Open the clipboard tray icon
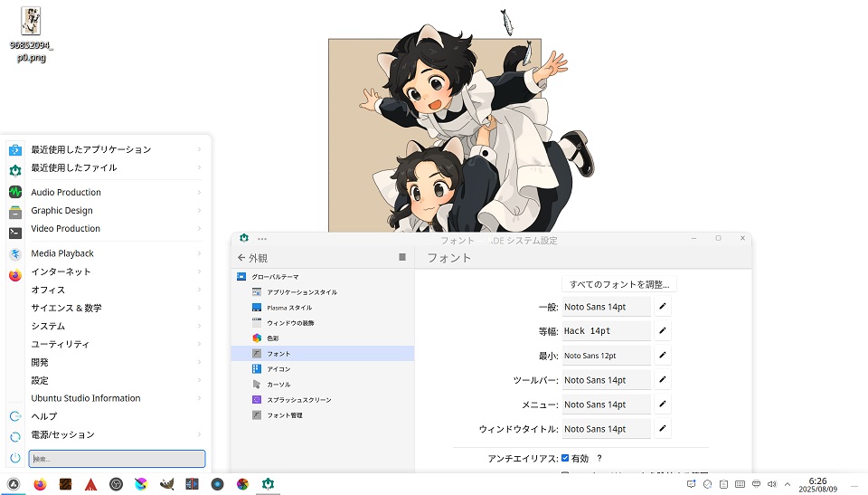Screen dimensions: 868x495 pos(723,484)
